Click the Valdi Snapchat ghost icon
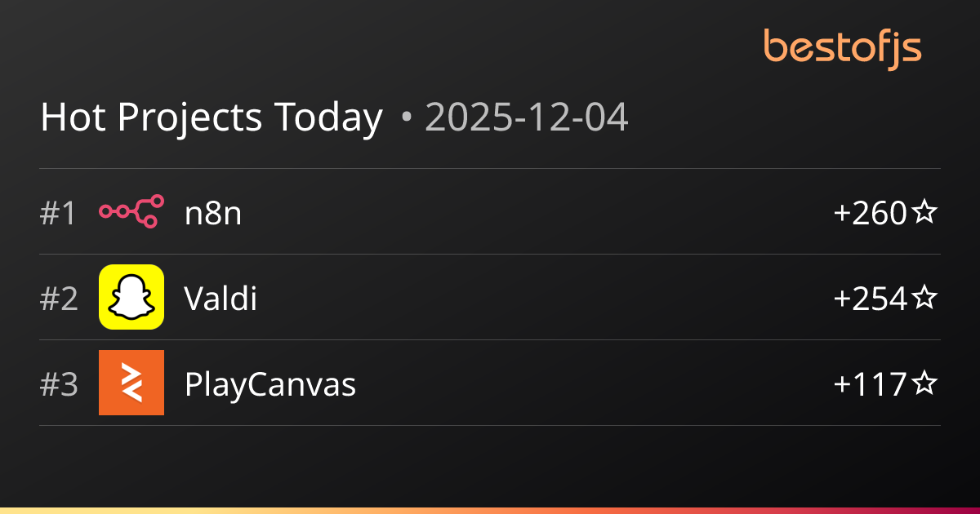This screenshot has width=980, height=514. 131,297
